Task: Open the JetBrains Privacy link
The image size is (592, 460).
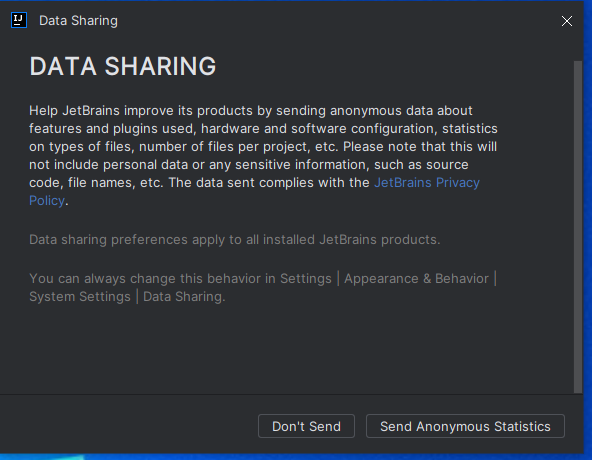Action: (427, 183)
